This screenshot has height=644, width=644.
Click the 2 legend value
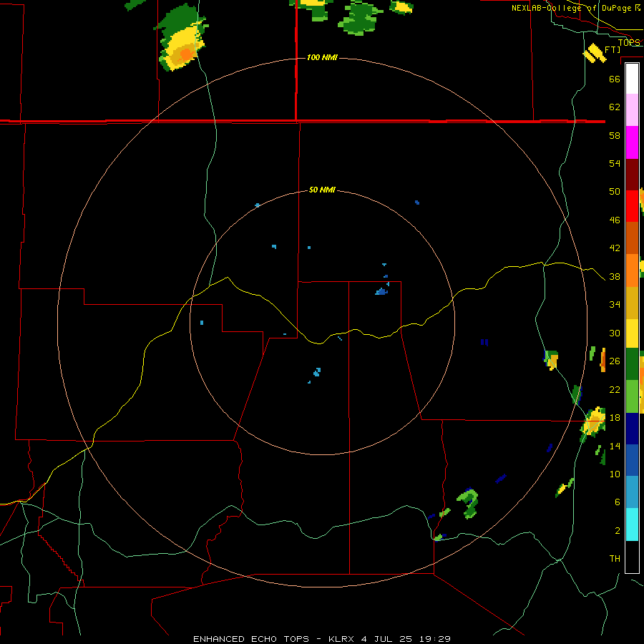coord(618,530)
